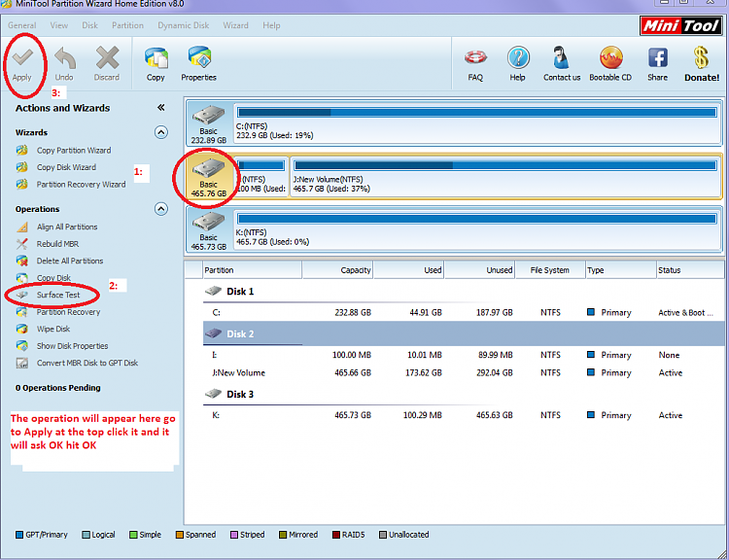Start the Surface Test operation
This screenshot has width=729, height=560.
coord(58,295)
